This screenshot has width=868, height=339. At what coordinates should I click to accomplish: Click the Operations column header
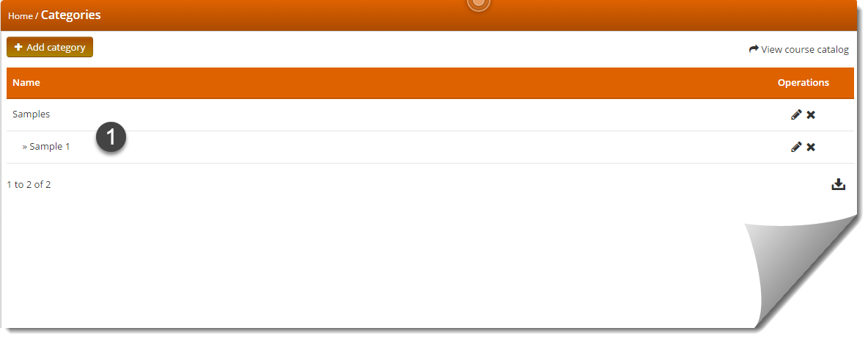(803, 82)
